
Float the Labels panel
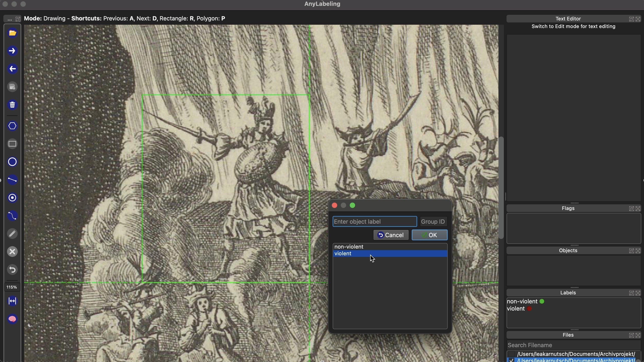tap(631, 293)
